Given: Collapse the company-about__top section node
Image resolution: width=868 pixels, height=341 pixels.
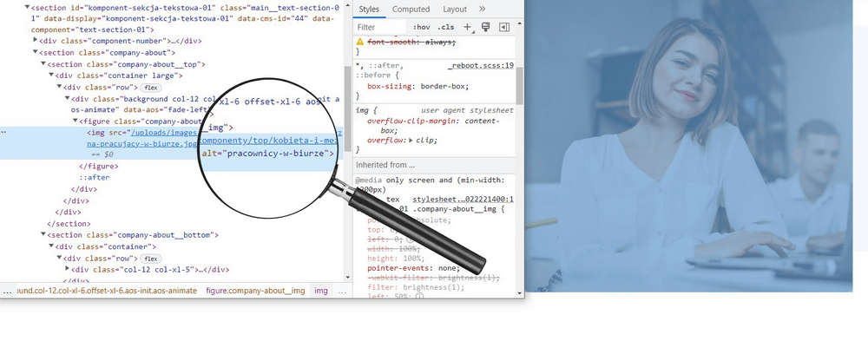Looking at the screenshot, I should click(x=43, y=64).
